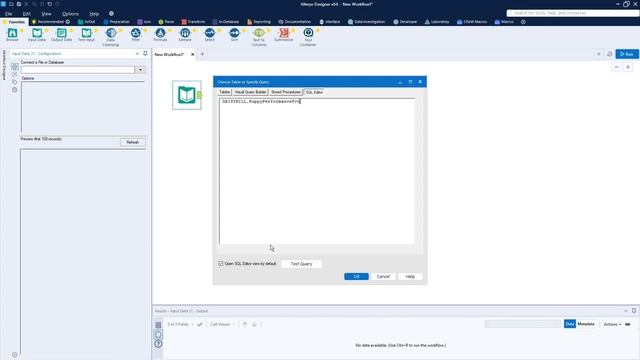This screenshot has height=360, width=640.
Task: Select the Tool Container icon
Action: (308, 33)
